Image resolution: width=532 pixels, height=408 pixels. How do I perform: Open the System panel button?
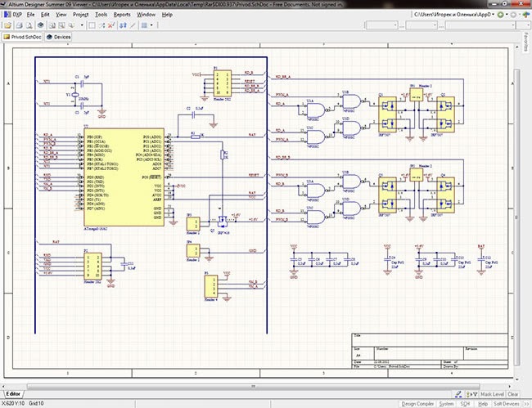(446, 404)
